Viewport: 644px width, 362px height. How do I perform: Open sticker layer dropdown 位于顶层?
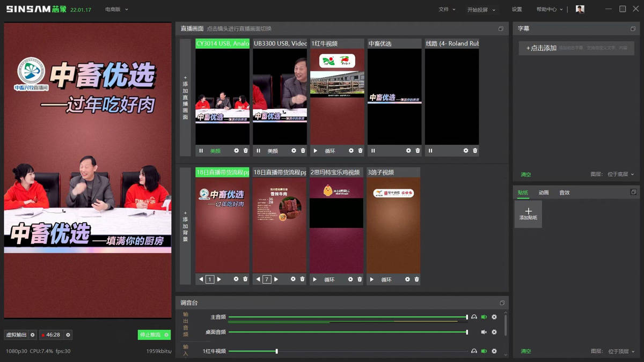621,351
